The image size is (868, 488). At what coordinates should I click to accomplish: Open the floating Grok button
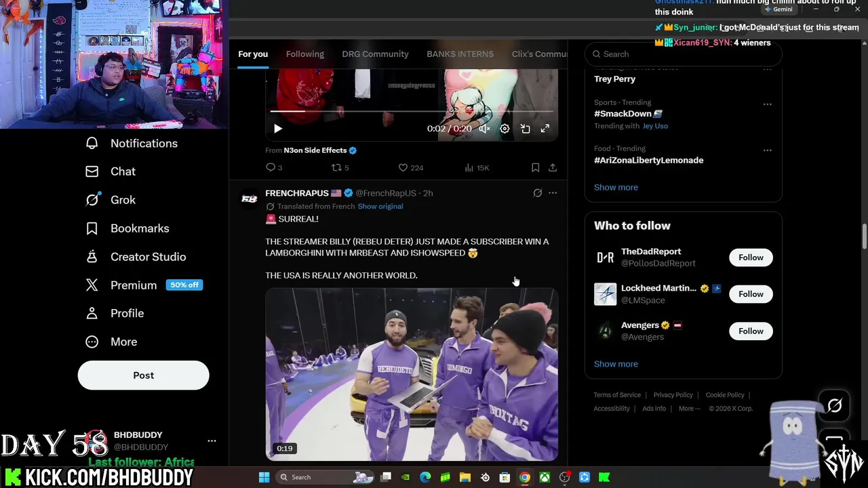click(x=834, y=406)
